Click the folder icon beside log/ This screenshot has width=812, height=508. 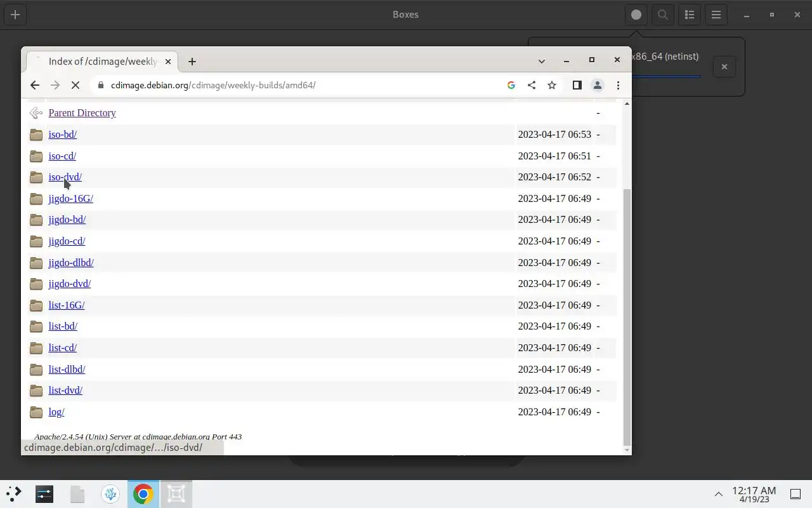[x=36, y=412]
